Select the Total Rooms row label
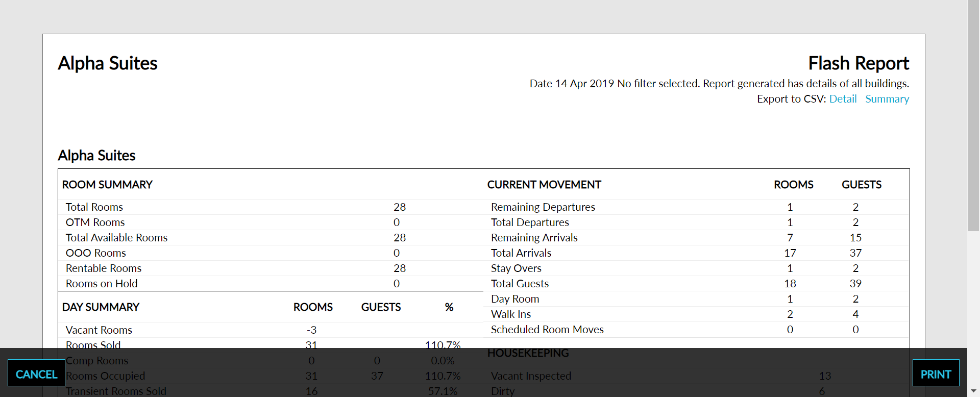Viewport: 980px width, 397px height. (x=94, y=207)
